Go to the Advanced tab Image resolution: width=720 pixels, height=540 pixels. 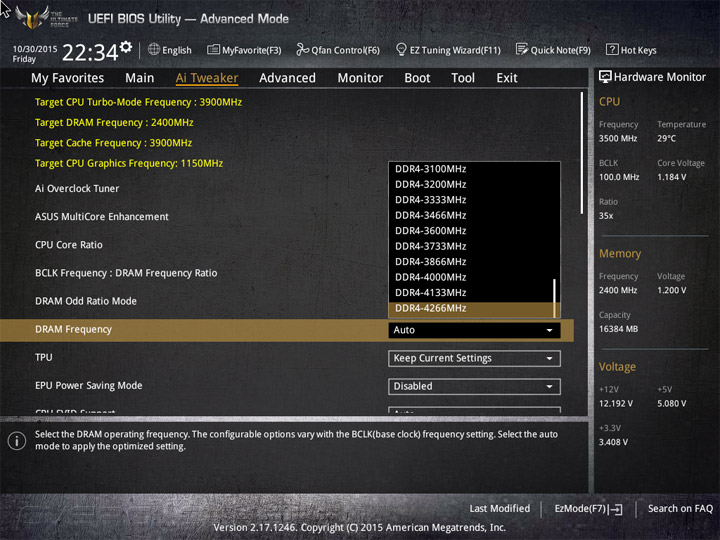click(x=287, y=78)
